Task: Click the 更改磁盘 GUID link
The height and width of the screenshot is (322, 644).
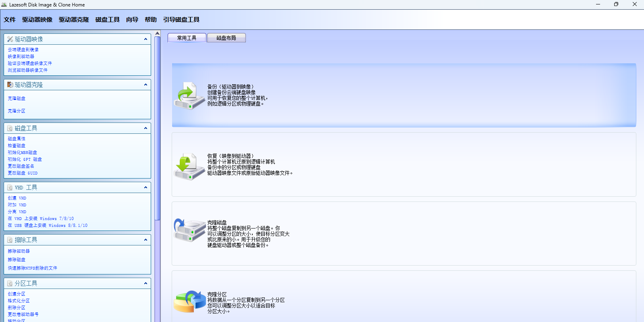Action: 23,173
